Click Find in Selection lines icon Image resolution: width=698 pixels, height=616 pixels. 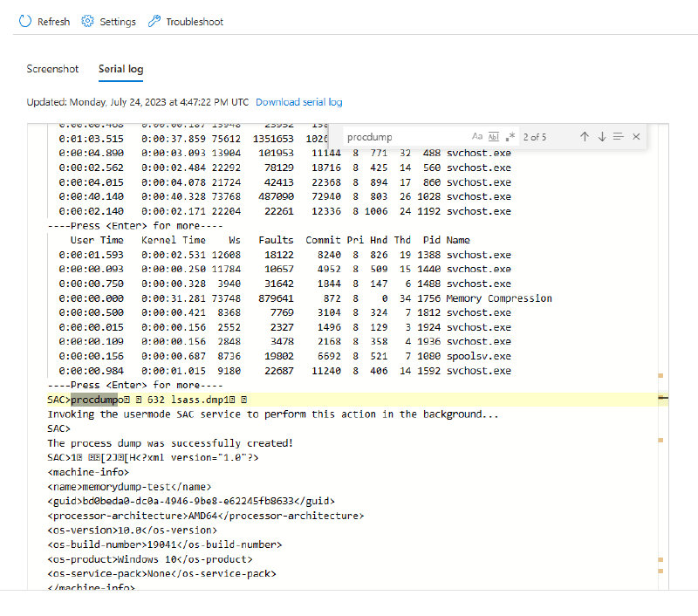point(619,137)
